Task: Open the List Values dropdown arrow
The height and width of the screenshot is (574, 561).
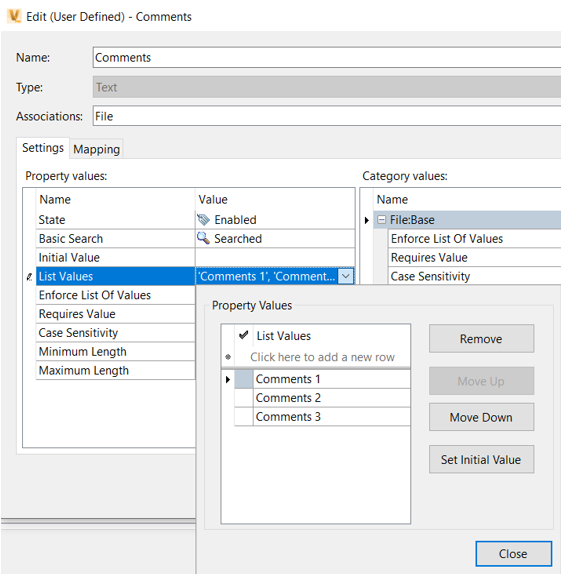Action: [345, 276]
